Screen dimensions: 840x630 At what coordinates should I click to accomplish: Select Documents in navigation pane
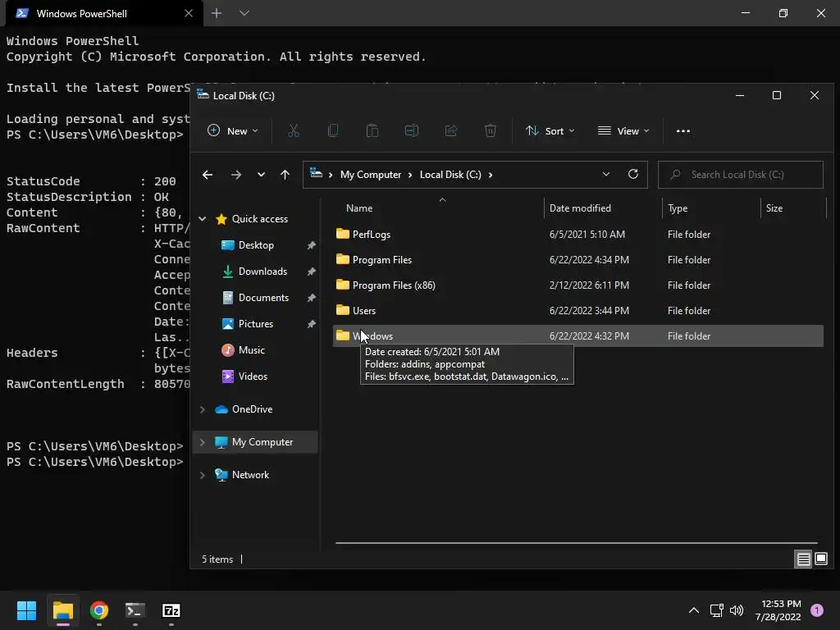[263, 298]
